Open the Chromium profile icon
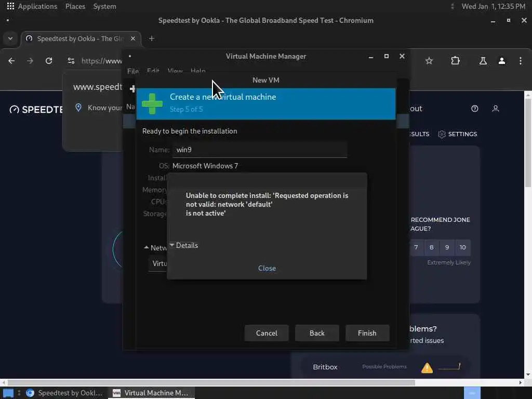 point(502,61)
